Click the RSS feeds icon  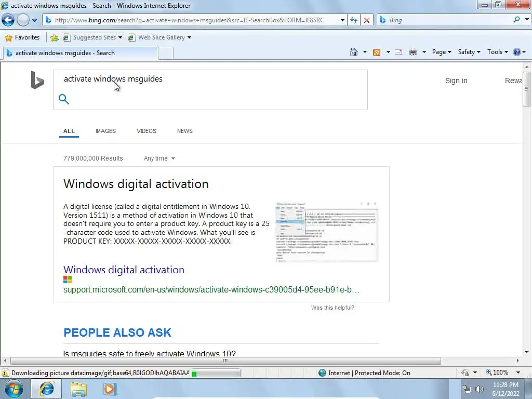point(377,52)
